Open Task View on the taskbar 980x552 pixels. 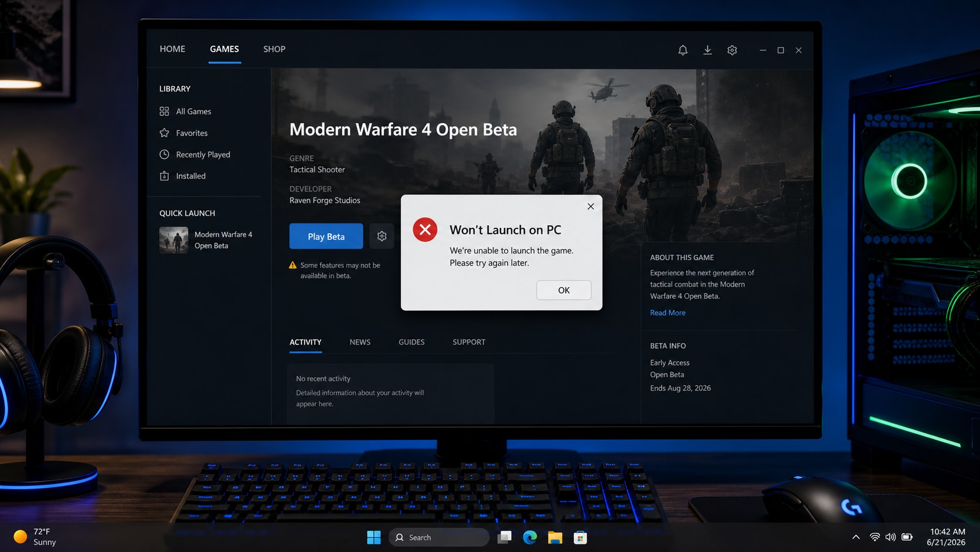(x=504, y=537)
